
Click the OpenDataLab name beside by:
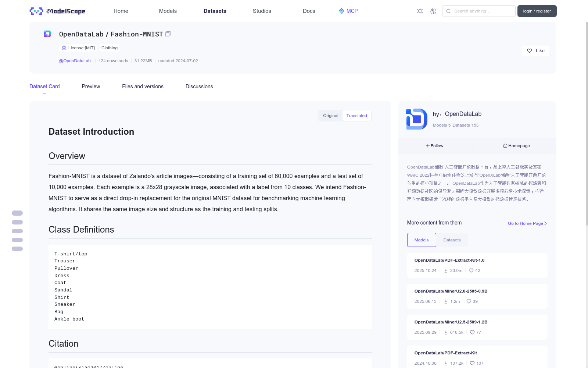[463, 114]
